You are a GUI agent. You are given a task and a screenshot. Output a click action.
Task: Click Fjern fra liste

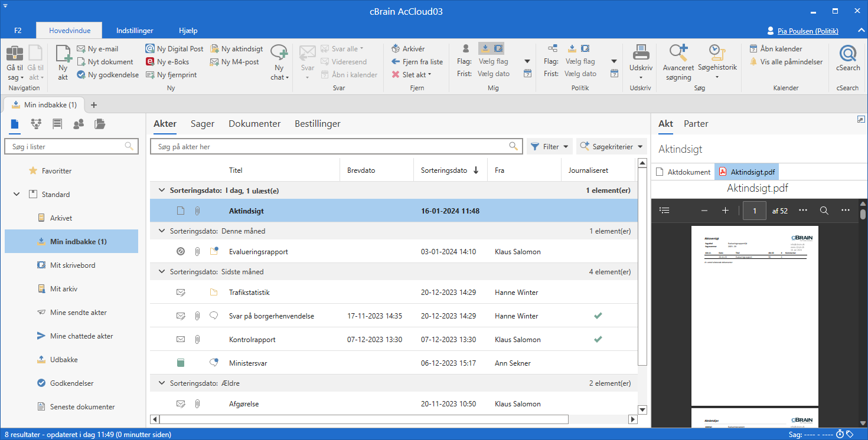(417, 62)
